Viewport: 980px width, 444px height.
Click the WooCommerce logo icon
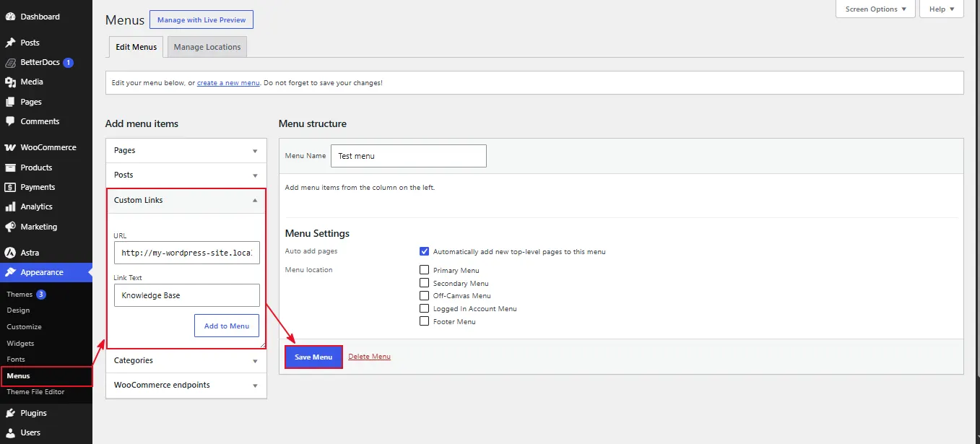pyautogui.click(x=10, y=147)
